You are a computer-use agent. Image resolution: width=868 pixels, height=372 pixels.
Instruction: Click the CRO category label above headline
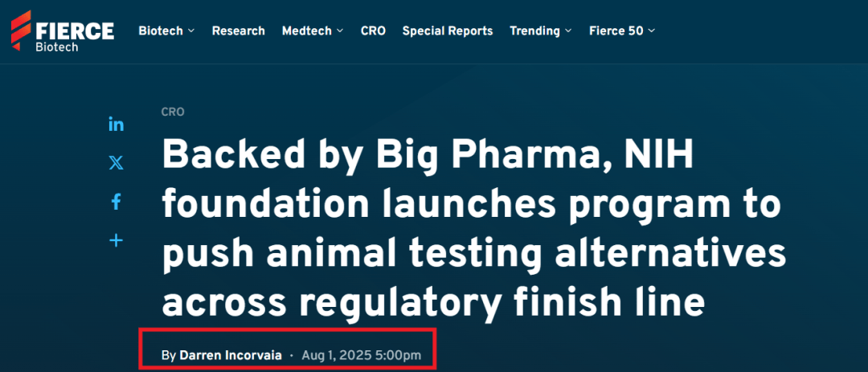click(x=173, y=112)
